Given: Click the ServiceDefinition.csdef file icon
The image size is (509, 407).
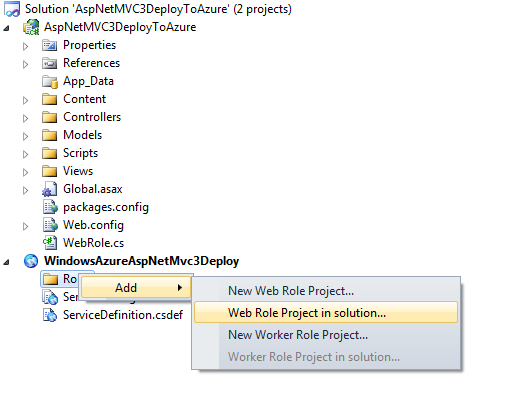Looking at the screenshot, I should click(x=50, y=315).
